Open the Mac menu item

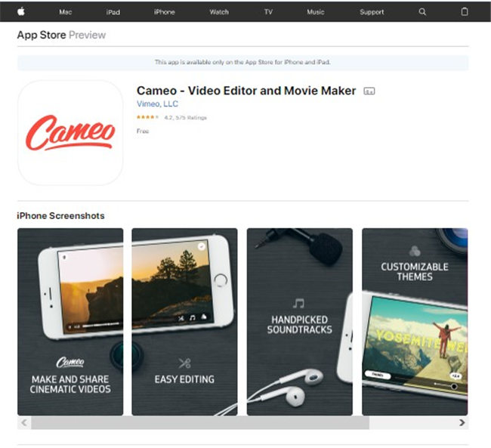(66, 12)
